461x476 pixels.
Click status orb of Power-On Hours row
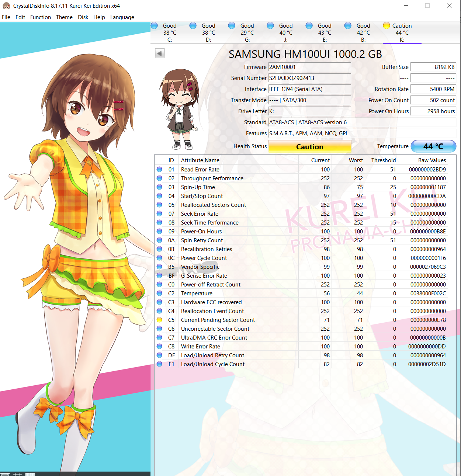click(159, 231)
